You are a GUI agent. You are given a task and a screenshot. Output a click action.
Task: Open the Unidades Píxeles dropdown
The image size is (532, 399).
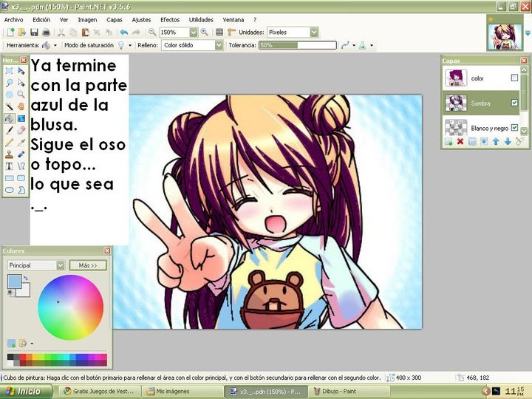coord(314,33)
